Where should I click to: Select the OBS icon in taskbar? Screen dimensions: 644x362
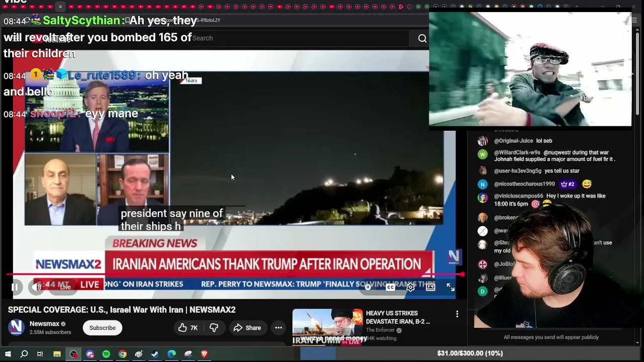tap(73, 354)
